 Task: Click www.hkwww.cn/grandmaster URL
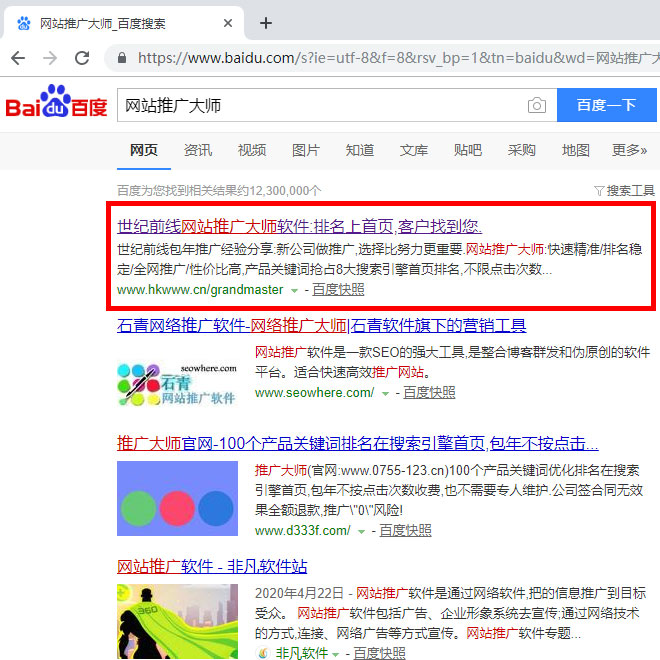pyautogui.click(x=200, y=290)
